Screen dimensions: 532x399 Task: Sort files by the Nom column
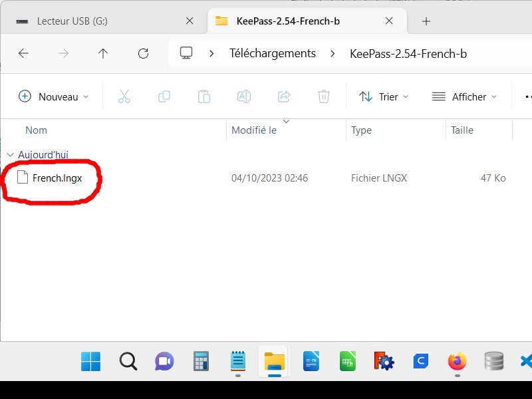point(36,130)
